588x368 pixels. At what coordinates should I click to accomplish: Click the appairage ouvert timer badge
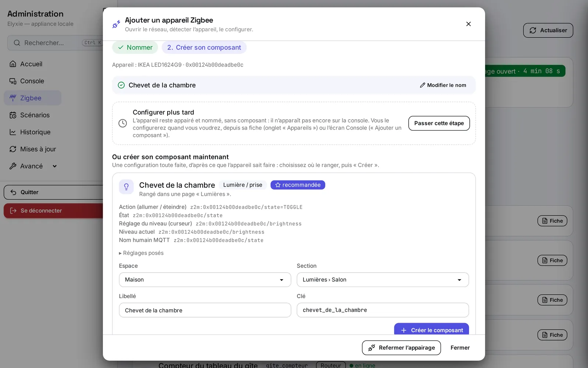[525, 71]
